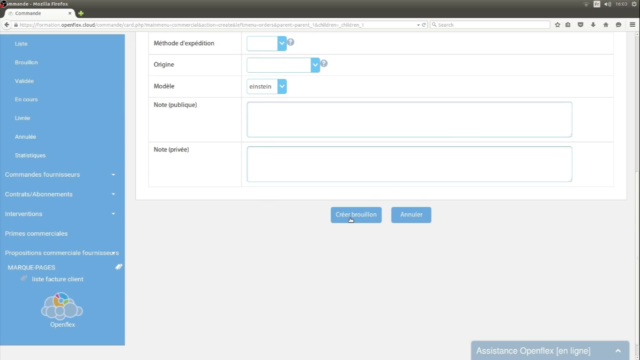This screenshot has width=640, height=360.
Task: Click the help icon next to Origine
Action: pyautogui.click(x=324, y=64)
